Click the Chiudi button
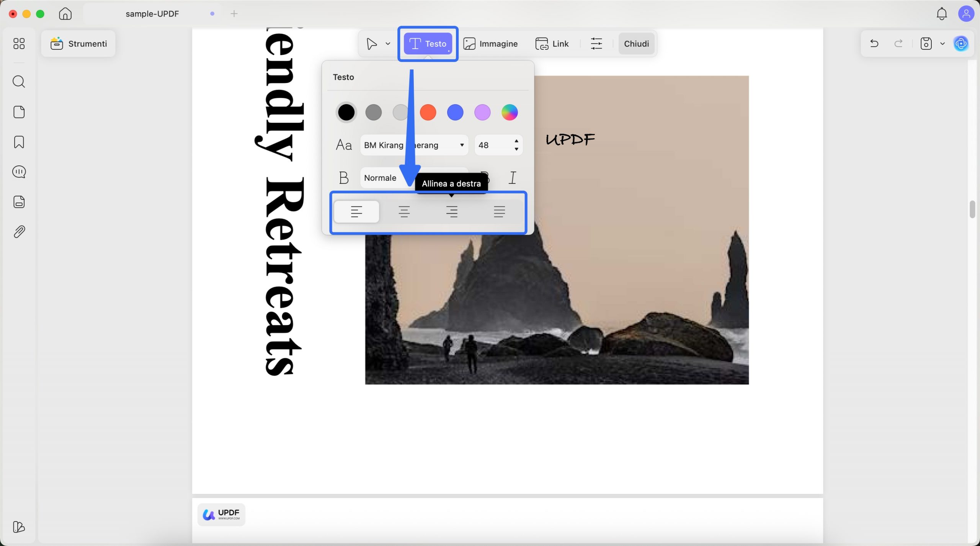This screenshot has width=980, height=546. click(636, 43)
